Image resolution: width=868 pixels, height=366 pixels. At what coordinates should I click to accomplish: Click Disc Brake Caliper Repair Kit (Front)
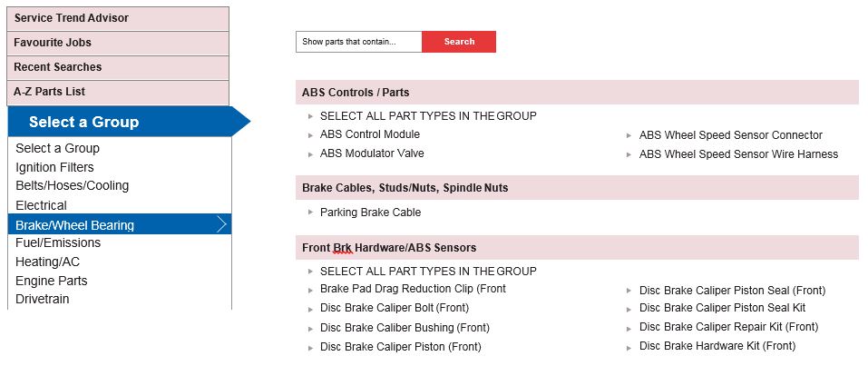point(728,327)
